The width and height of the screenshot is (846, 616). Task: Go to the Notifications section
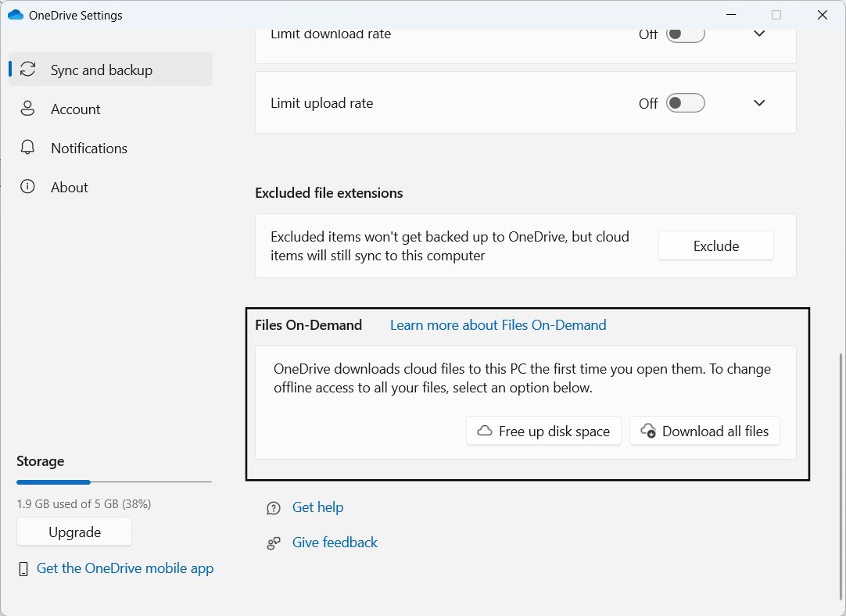tap(110, 148)
